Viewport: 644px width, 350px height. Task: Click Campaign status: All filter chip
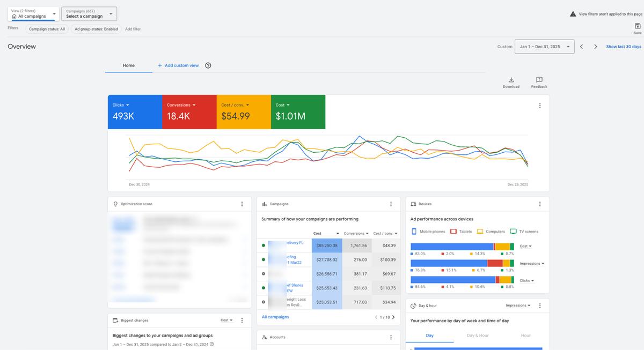pyautogui.click(x=47, y=29)
